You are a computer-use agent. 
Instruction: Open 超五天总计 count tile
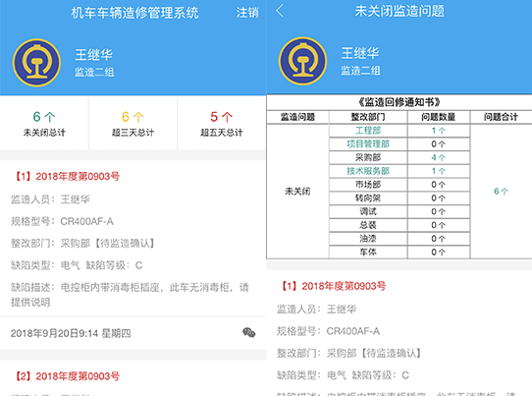[222, 123]
